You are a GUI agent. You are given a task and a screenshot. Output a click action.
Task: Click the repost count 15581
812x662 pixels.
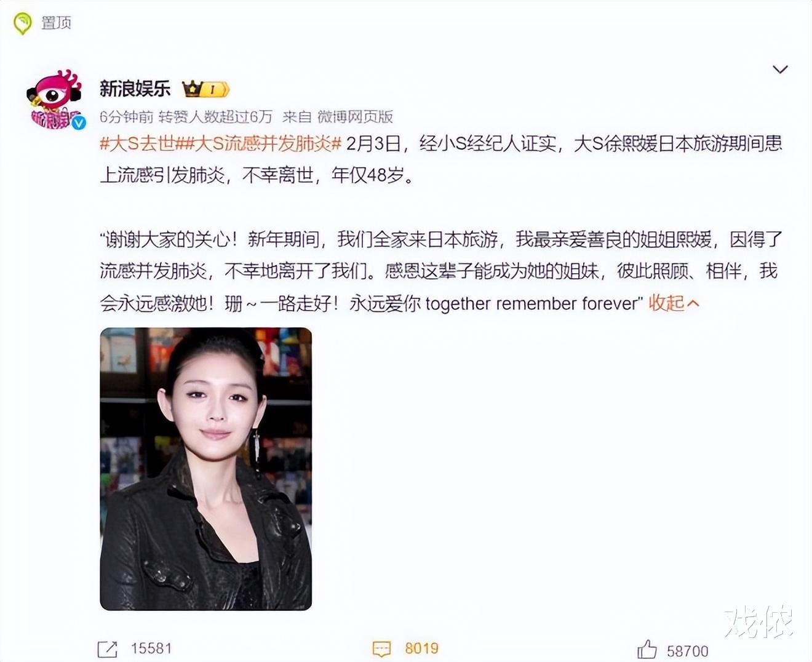pos(151,648)
